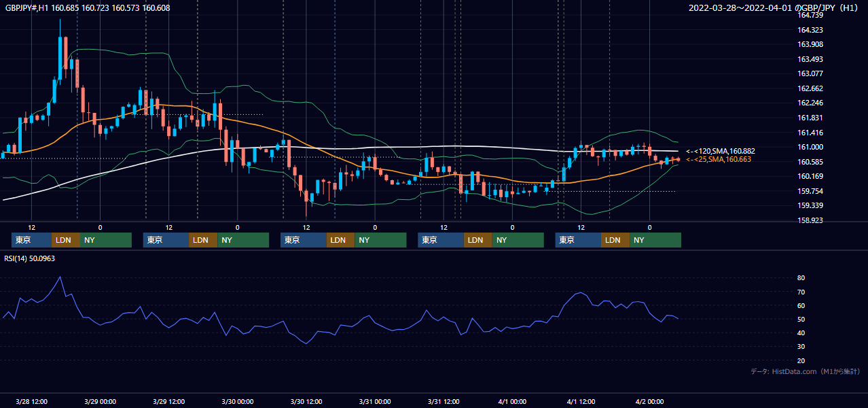The width and height of the screenshot is (868, 408).
Task: Click price axis label 159.754
Action: point(810,191)
